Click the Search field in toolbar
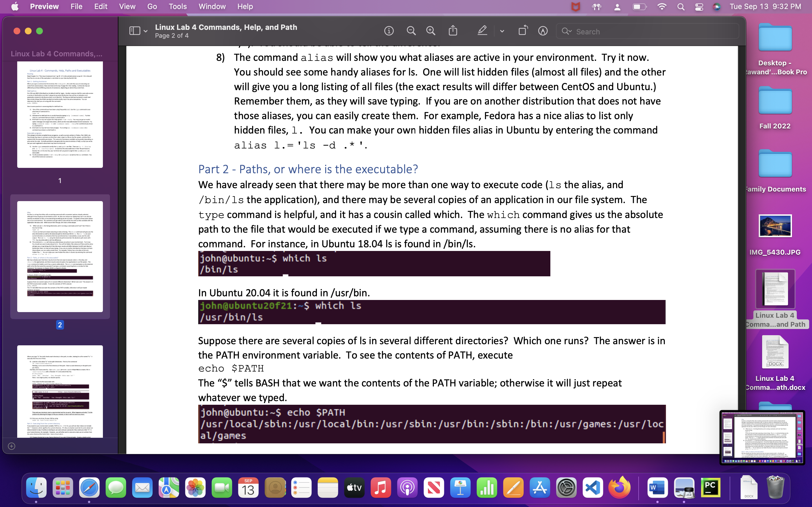 pos(648,32)
